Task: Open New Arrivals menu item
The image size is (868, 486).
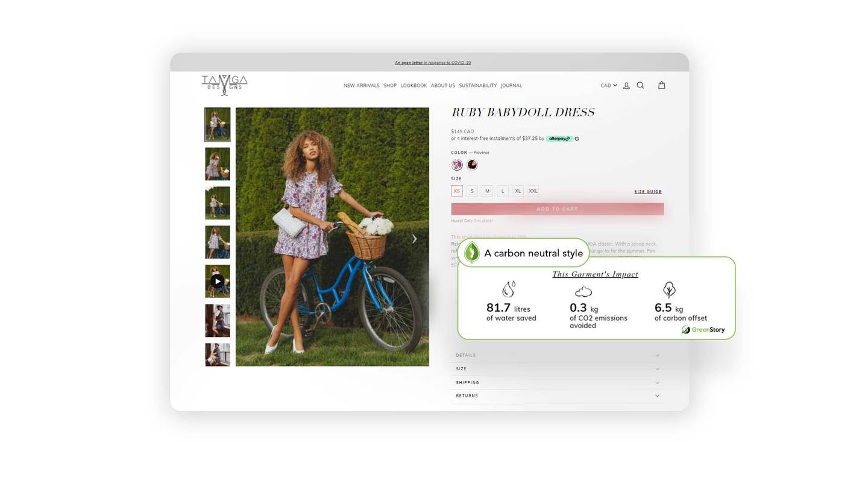Action: click(x=362, y=86)
